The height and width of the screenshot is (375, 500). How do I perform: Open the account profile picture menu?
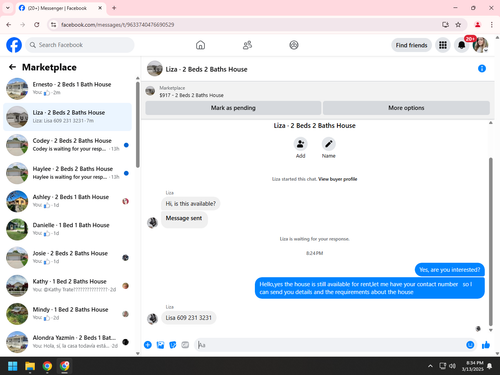[480, 45]
